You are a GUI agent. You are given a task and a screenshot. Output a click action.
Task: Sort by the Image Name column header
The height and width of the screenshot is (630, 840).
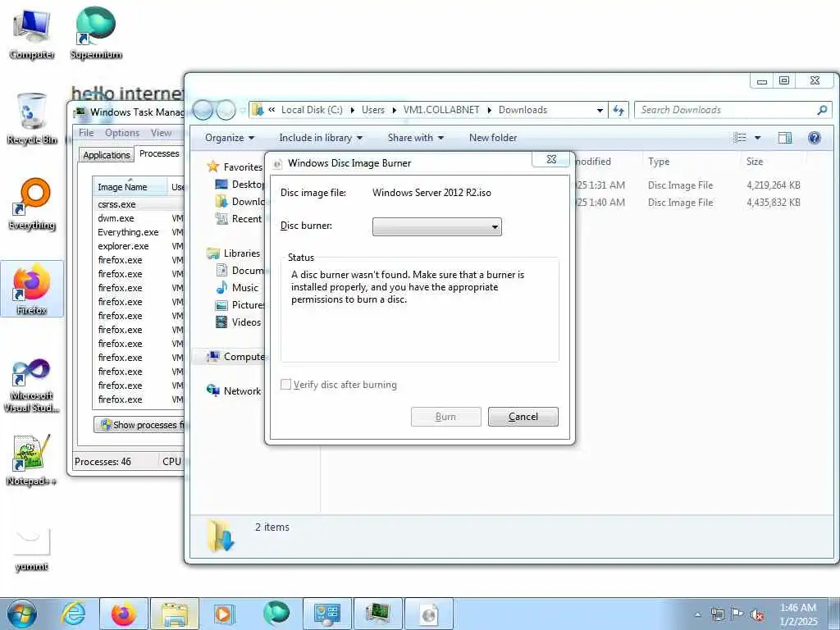pyautogui.click(x=130, y=187)
